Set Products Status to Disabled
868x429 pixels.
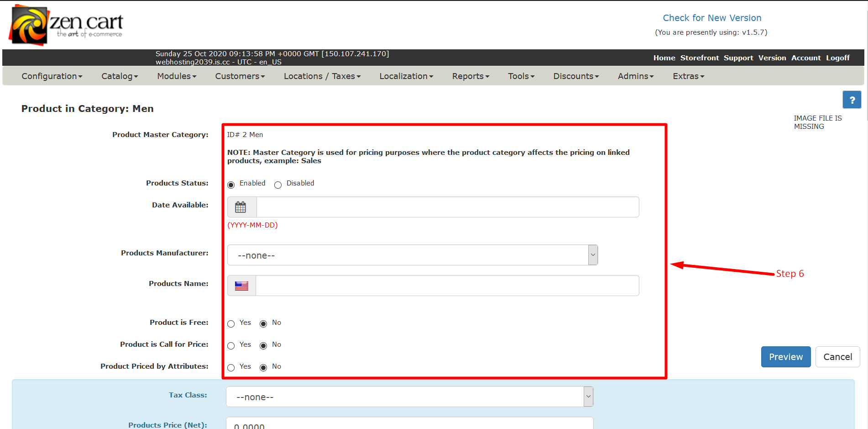278,185
